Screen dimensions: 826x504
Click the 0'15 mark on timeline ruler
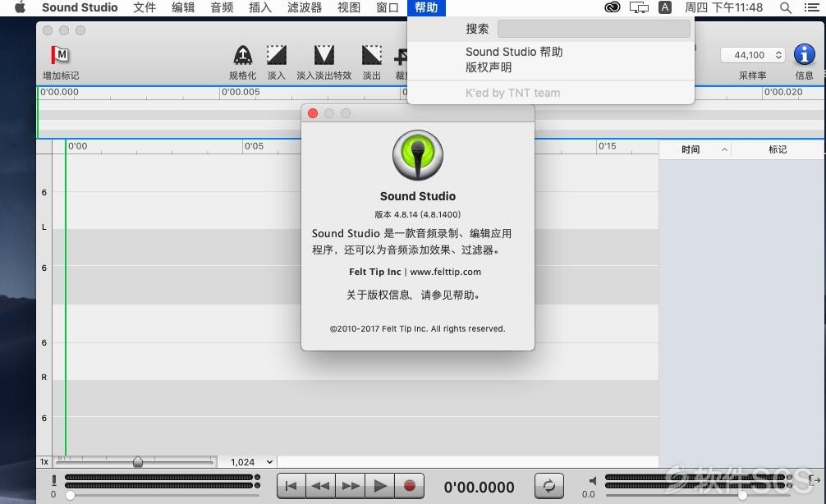click(x=607, y=146)
